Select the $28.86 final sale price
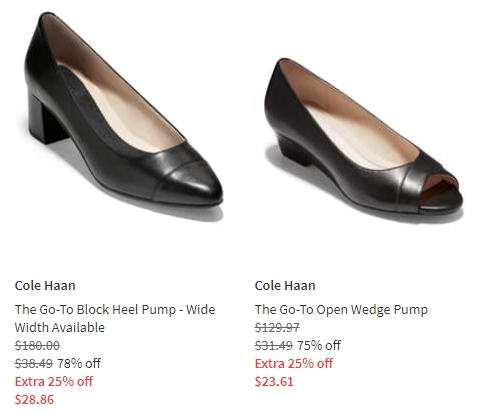 (34, 399)
